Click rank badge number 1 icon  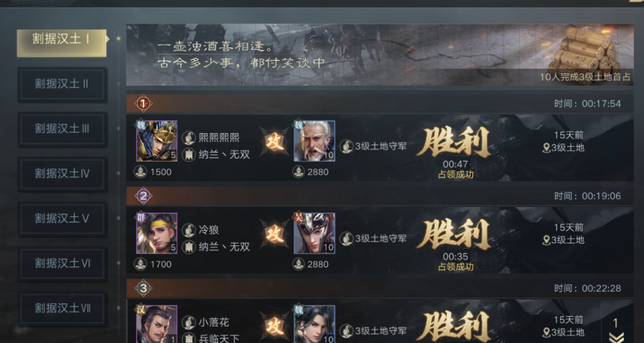click(143, 104)
